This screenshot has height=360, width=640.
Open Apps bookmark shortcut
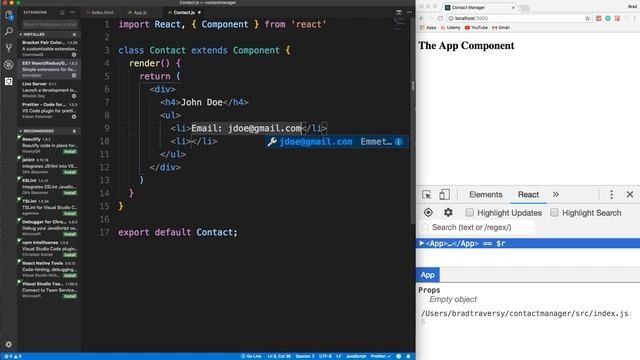(x=428, y=28)
